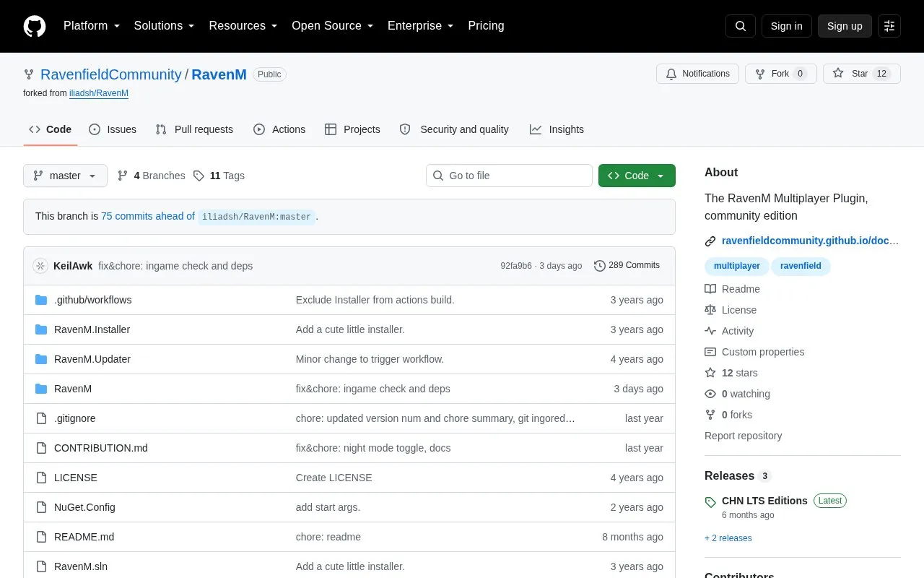Expand the Platform menu

(x=92, y=26)
